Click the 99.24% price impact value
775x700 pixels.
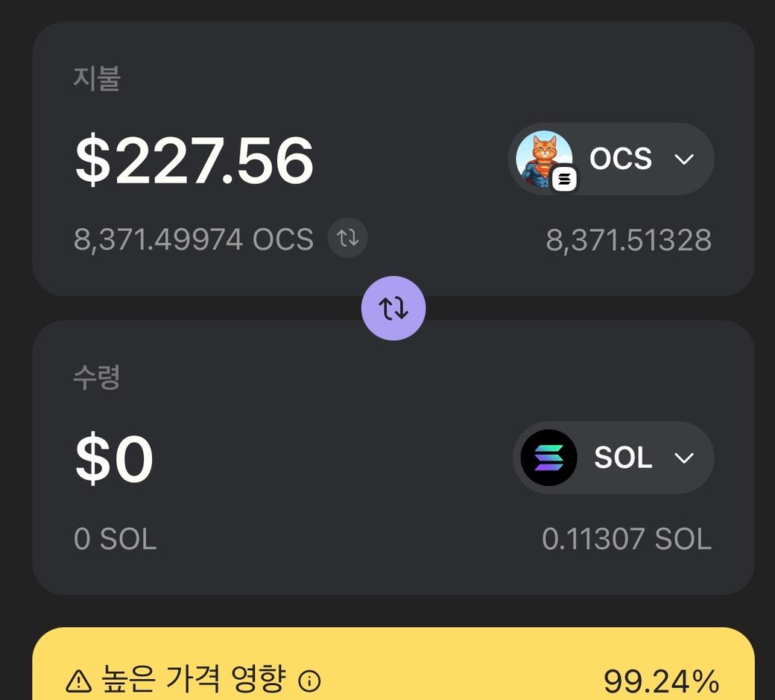pyautogui.click(x=661, y=681)
